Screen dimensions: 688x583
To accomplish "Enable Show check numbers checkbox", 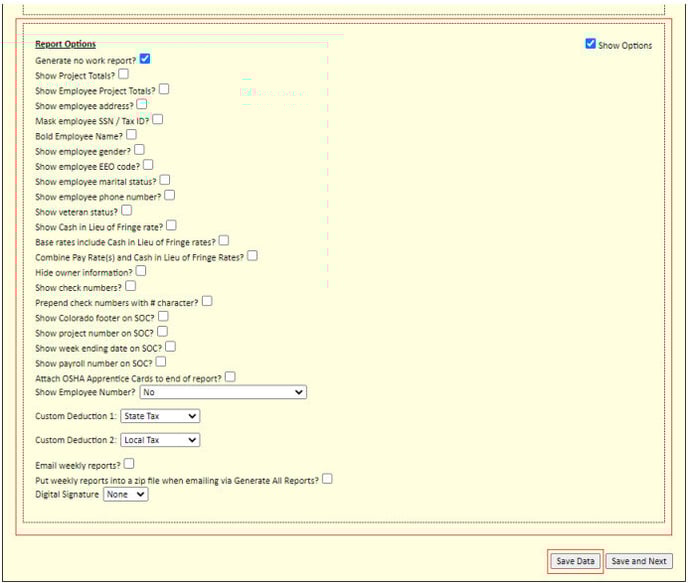I will point(131,286).
